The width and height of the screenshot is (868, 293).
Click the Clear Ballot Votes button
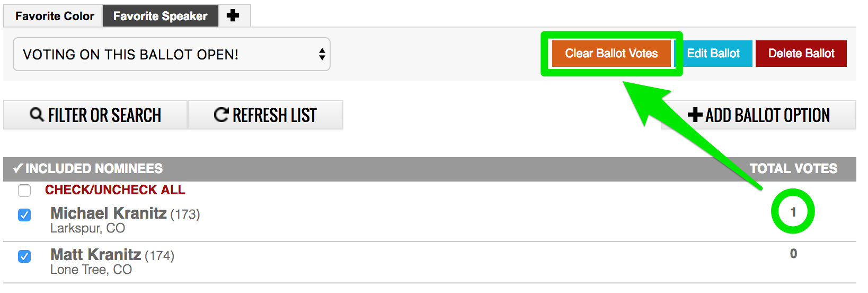click(x=612, y=54)
